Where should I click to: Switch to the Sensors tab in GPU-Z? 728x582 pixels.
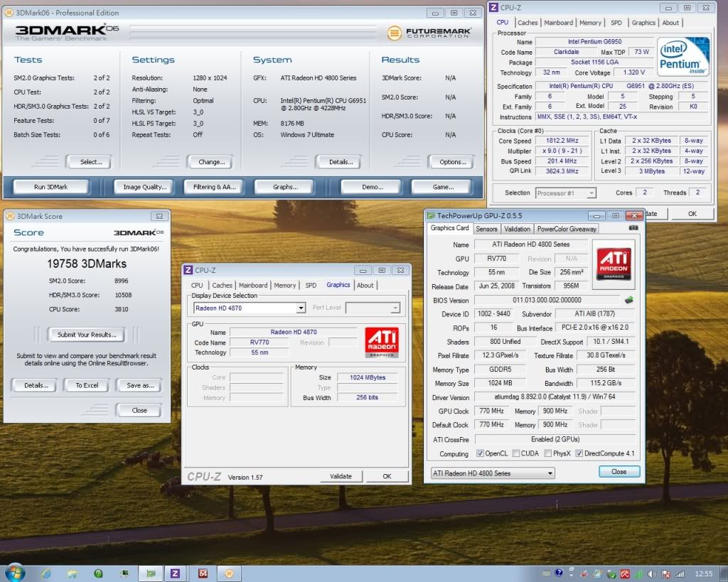pos(486,229)
